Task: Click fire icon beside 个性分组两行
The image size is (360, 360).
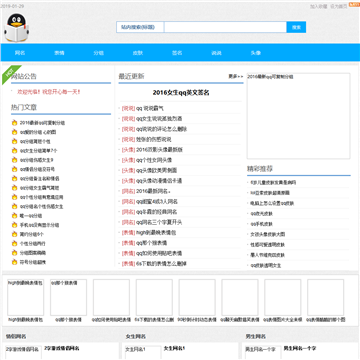Action: [x=14, y=243]
